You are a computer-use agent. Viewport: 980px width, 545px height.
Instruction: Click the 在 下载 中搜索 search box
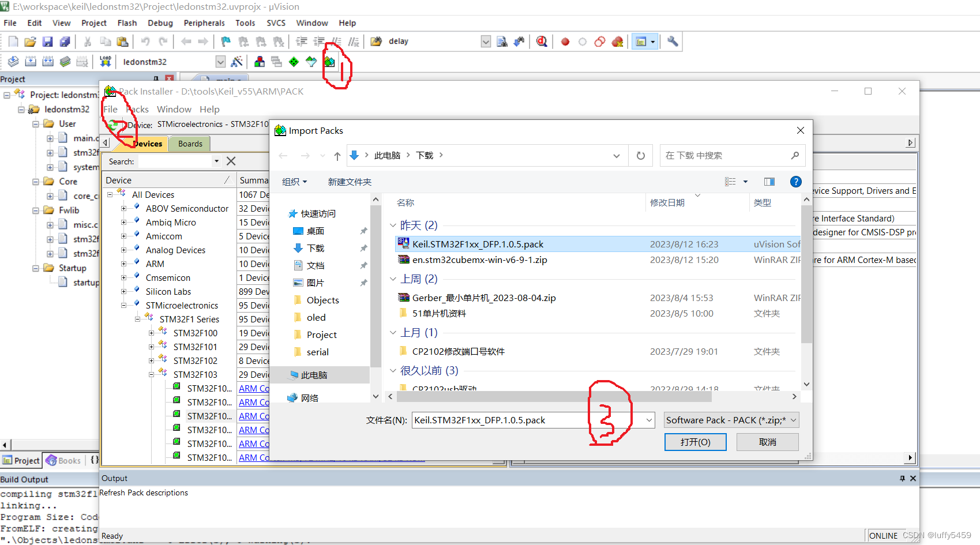(x=733, y=156)
